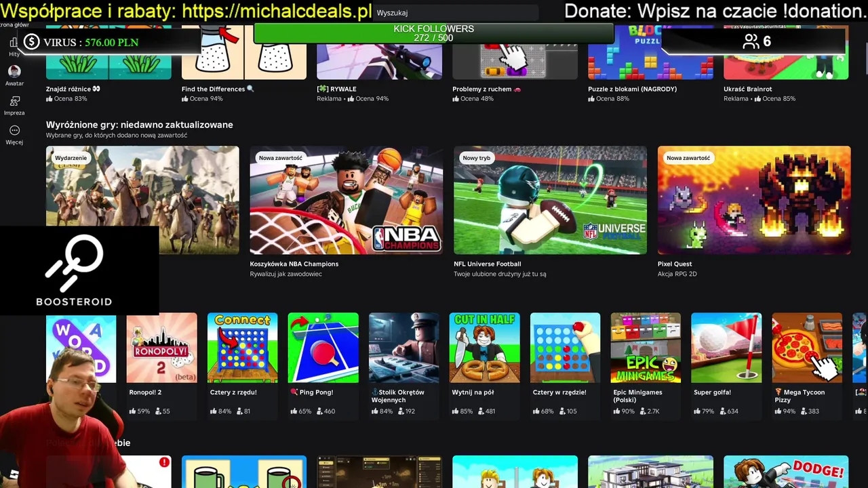Click the Rywalizuj jak zawodowiec subtitle
This screenshot has width=868, height=488.
point(285,274)
